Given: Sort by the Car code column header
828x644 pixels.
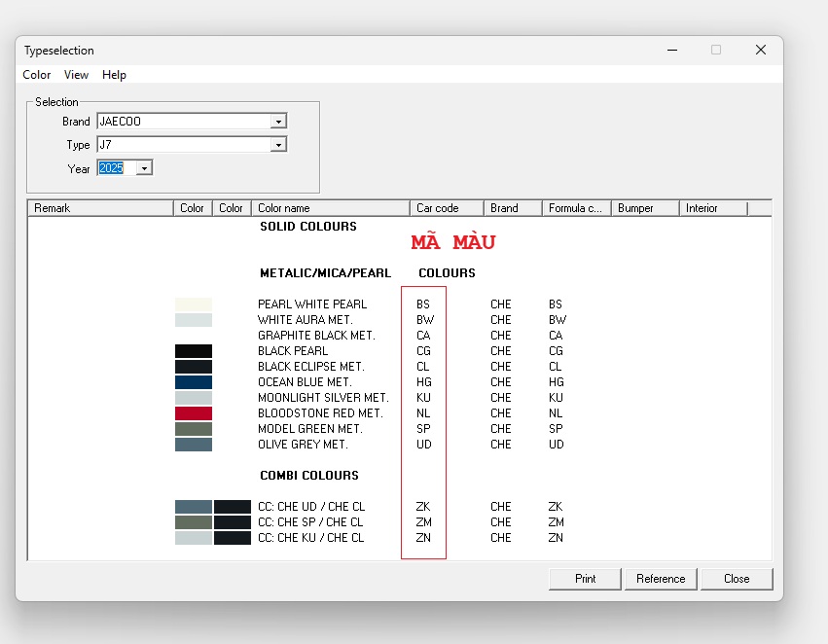Looking at the screenshot, I should point(446,208).
